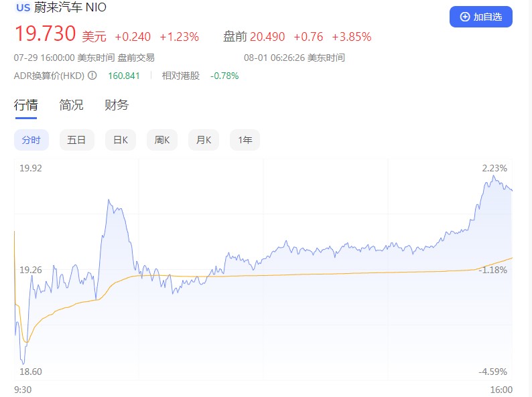532x397 pixels.
Task: Select the 分时 intraday chart view
Action: coord(31,140)
